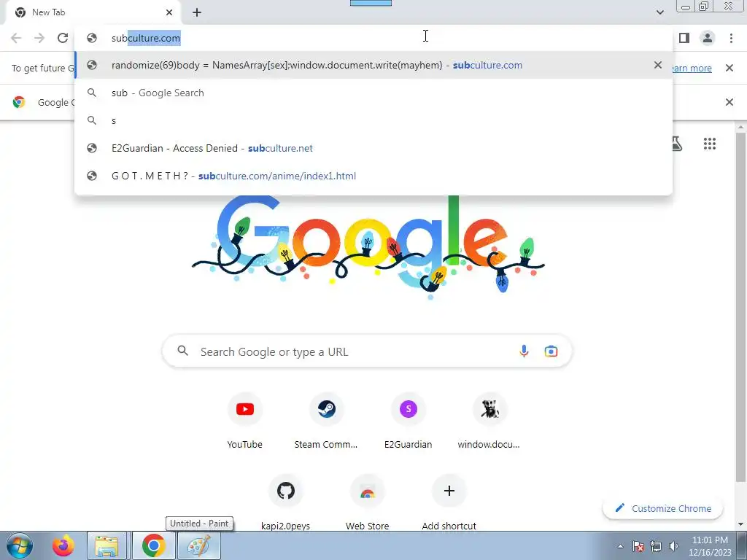Open the Chrome three-dot menu
Image resolution: width=747 pixels, height=560 pixels.
pyautogui.click(x=731, y=38)
